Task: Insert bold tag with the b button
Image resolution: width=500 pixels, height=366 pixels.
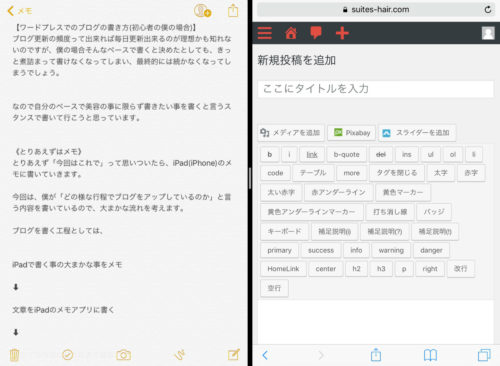Action: pyautogui.click(x=270, y=154)
